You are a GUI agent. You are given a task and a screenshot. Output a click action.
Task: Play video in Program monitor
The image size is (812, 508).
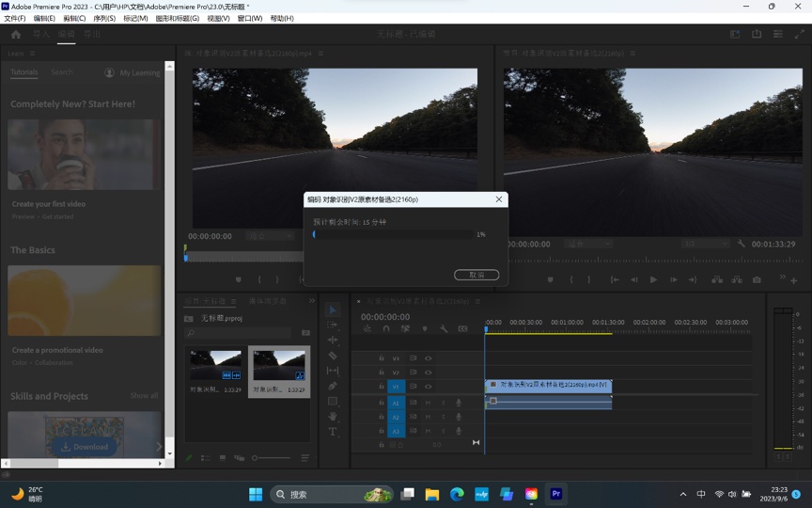(653, 279)
